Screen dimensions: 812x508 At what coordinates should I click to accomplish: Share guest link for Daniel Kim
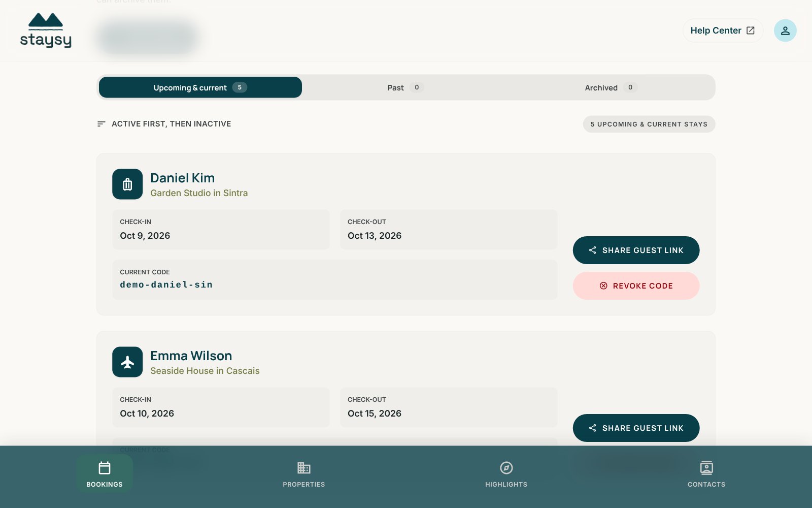tap(636, 250)
